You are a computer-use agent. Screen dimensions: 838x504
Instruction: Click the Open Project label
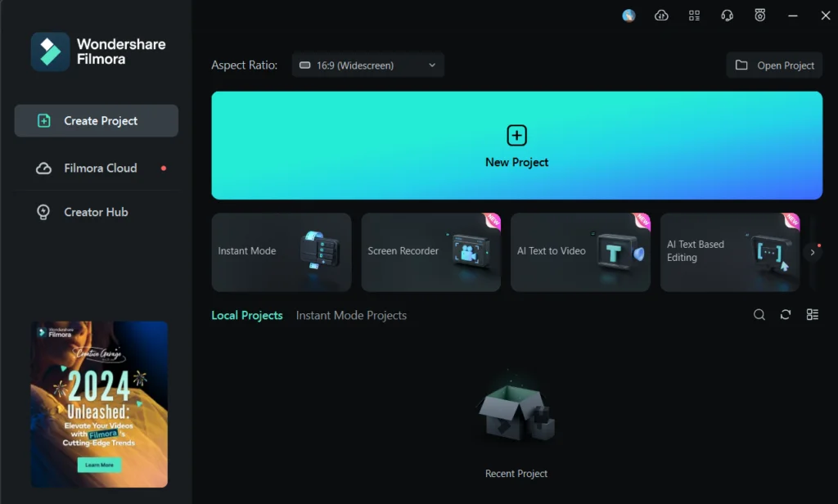coord(786,65)
